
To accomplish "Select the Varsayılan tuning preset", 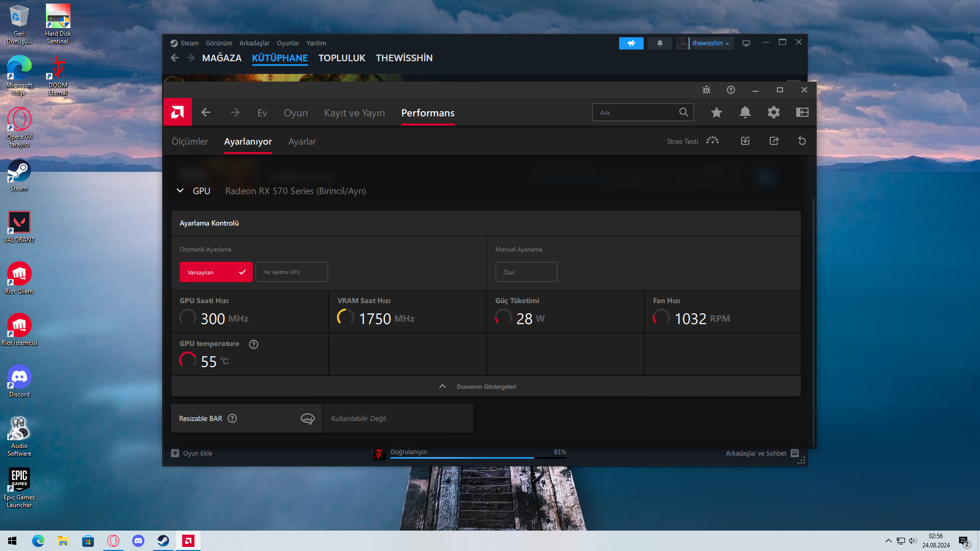I will pyautogui.click(x=216, y=272).
